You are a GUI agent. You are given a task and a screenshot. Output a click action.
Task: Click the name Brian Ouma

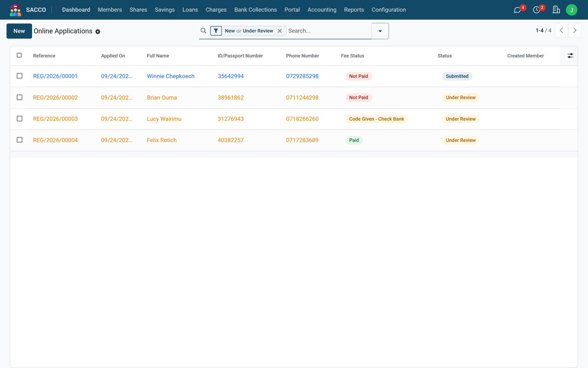pyautogui.click(x=162, y=98)
